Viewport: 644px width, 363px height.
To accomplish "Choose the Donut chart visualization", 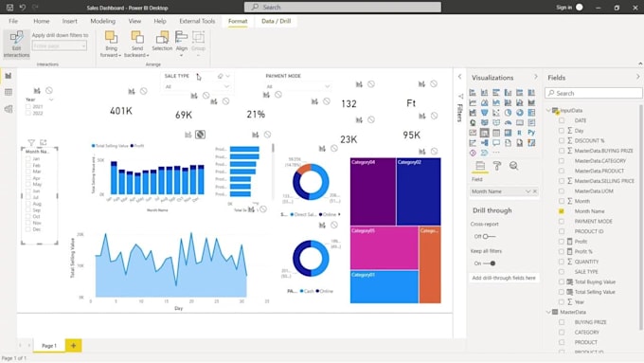I will tap(520, 112).
